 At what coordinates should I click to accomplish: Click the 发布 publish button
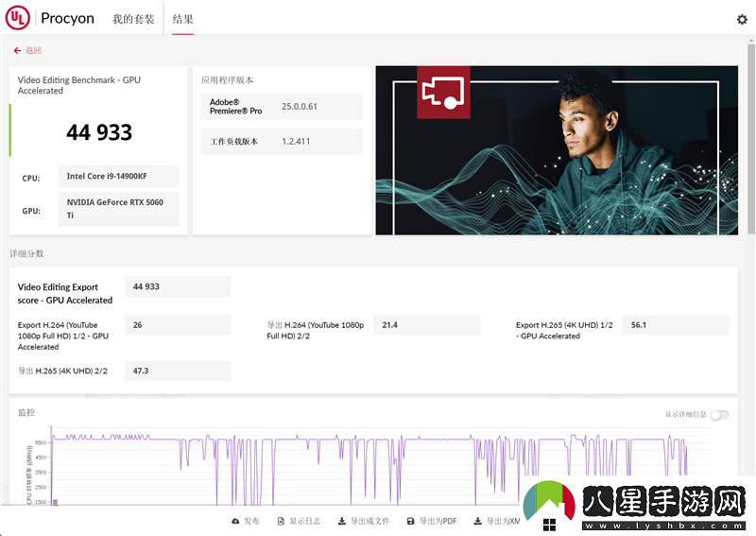(251, 521)
